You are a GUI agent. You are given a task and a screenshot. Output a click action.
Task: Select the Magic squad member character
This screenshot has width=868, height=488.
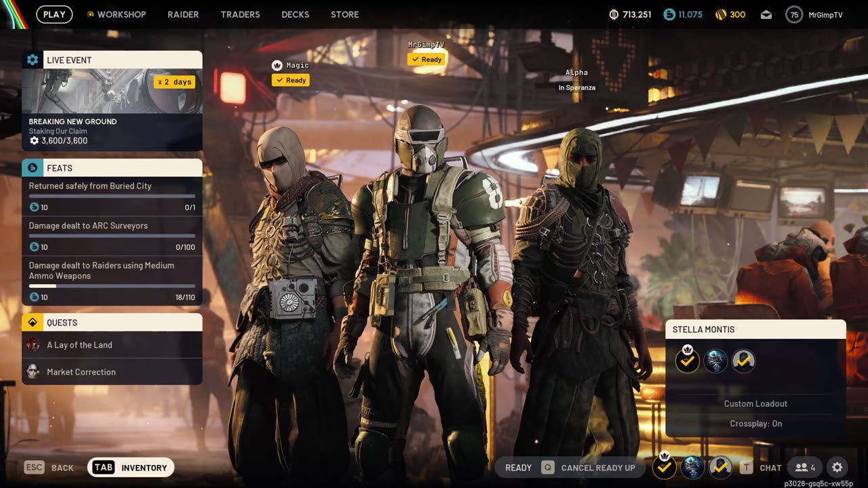292,298
